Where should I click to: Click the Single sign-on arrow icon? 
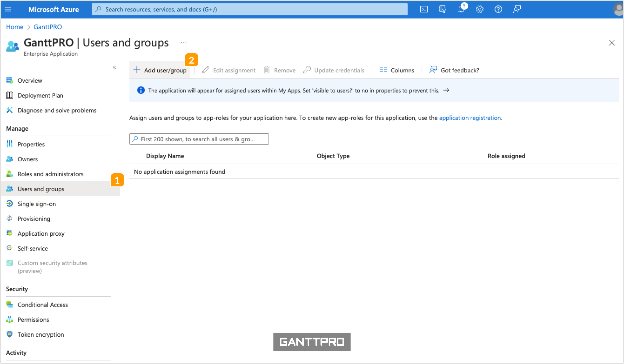coord(9,203)
